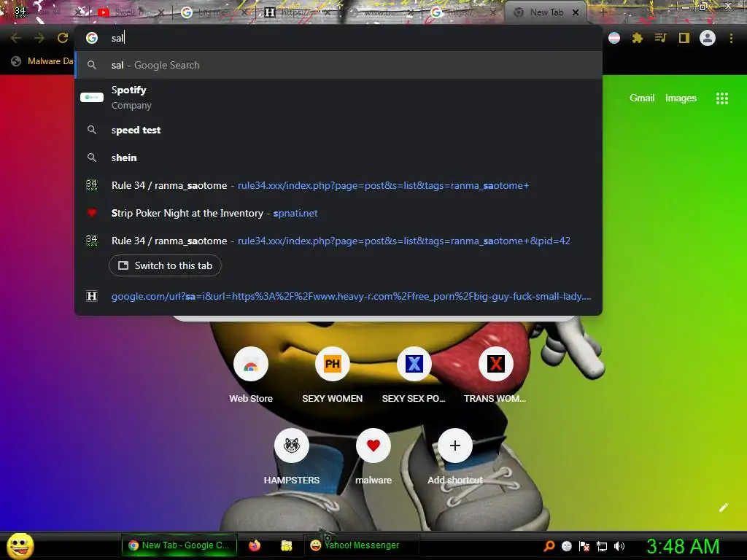Select the New Tab - Google Chrome taskbar button
Viewport: 747px width, 560px height.
[x=179, y=545]
